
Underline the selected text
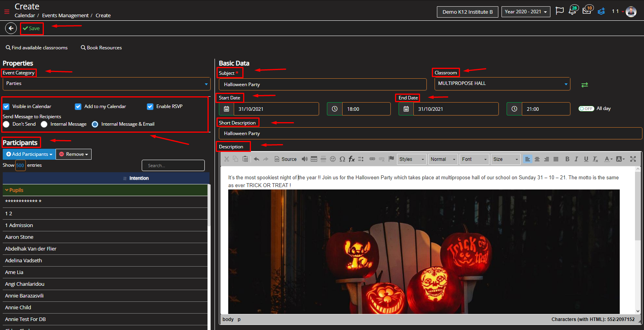(x=586, y=159)
